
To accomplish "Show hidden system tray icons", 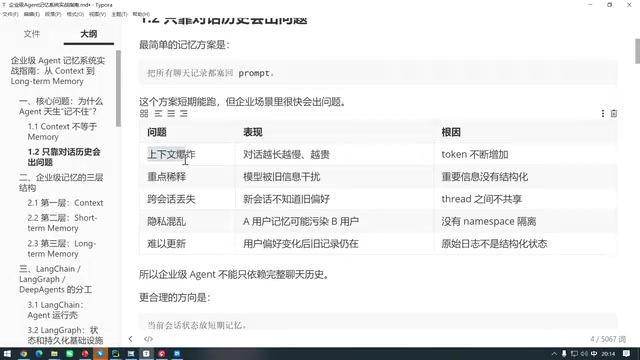I will (554, 353).
